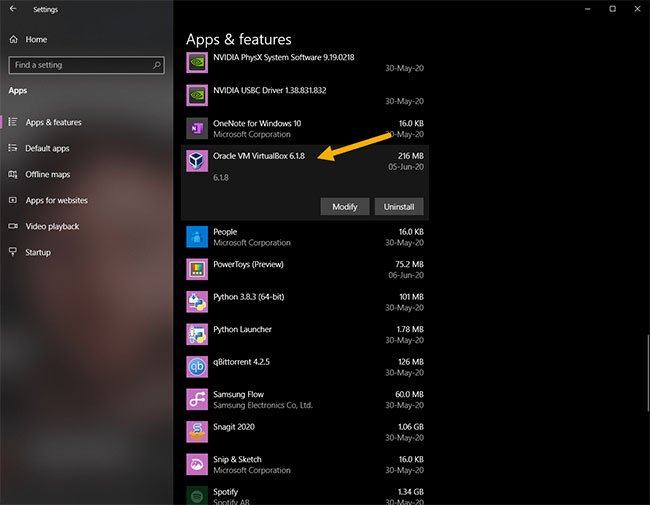Click the PowerToys (Preview) icon
Viewport: 650px width, 505px height.
(197, 269)
